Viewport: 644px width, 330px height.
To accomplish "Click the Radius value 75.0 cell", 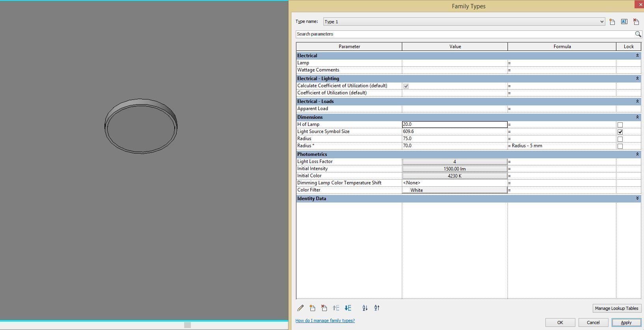I will point(455,139).
